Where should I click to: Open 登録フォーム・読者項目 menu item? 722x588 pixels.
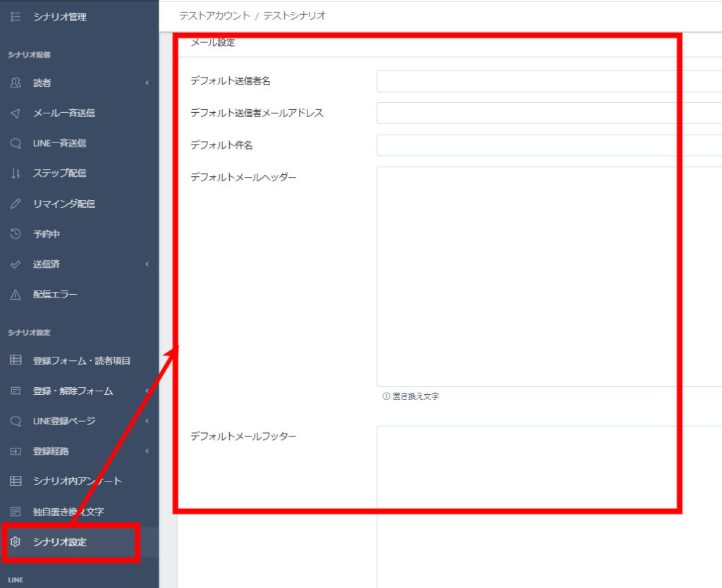[x=81, y=360]
